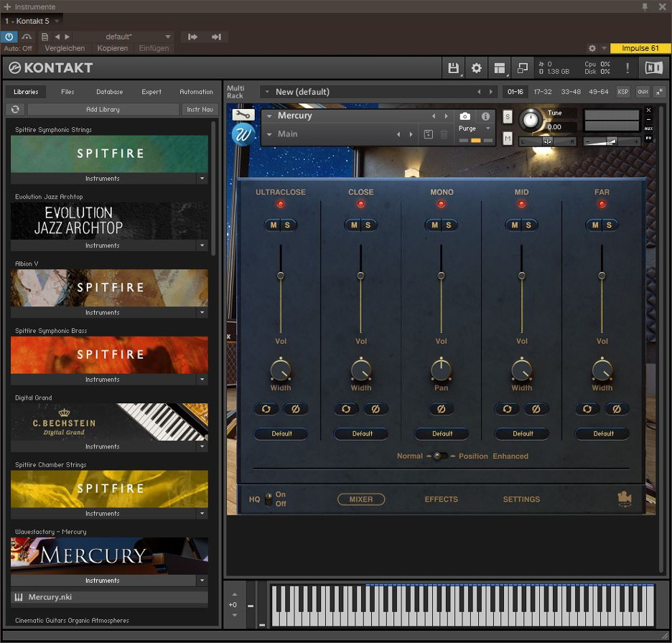This screenshot has width=672, height=643.
Task: Toggle Normal/Enhanced position switch
Action: (x=441, y=456)
